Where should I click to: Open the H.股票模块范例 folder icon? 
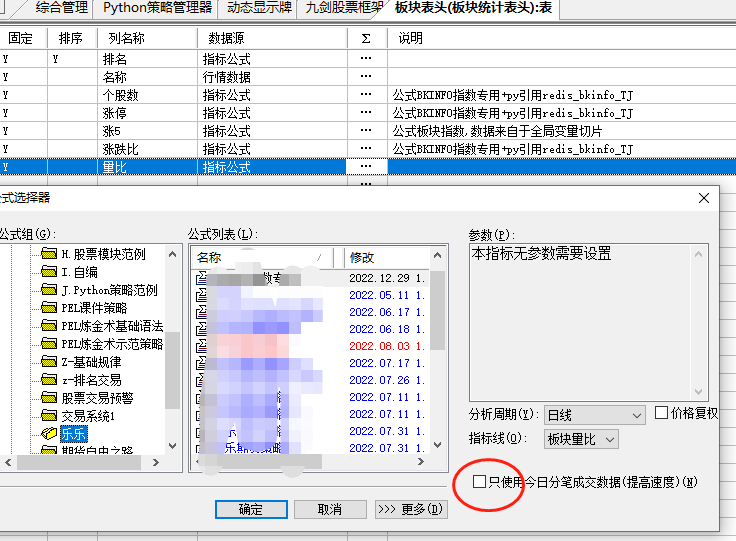pyautogui.click(x=49, y=254)
